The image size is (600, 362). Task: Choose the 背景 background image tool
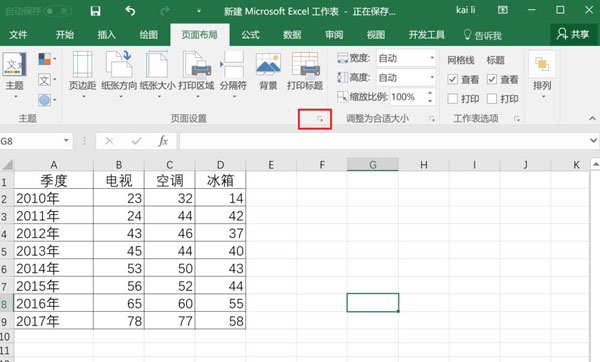268,72
